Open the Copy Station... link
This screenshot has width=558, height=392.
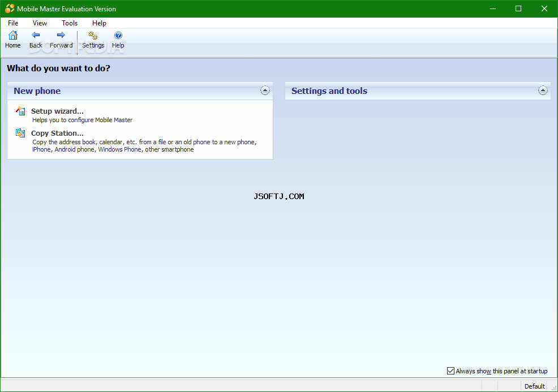(x=57, y=133)
